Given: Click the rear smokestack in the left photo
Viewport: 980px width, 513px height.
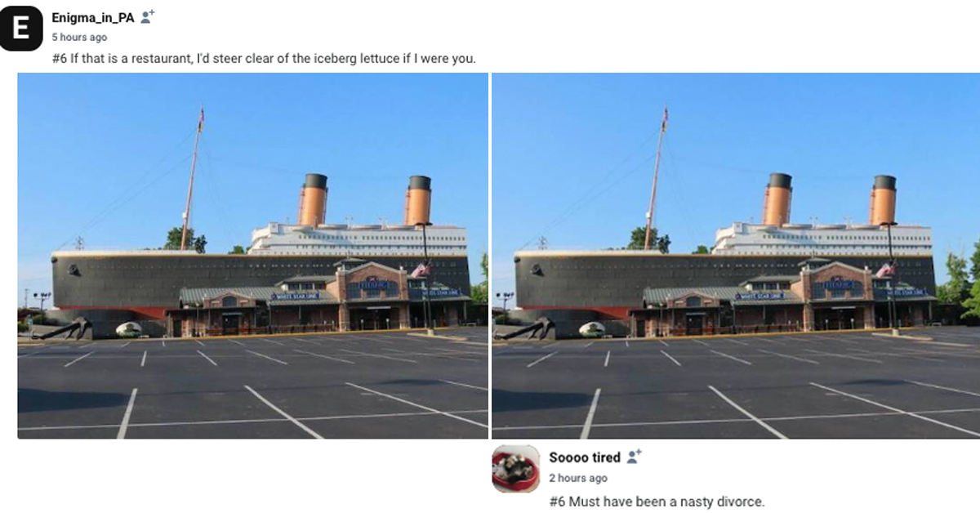Looking at the screenshot, I should point(419,200).
